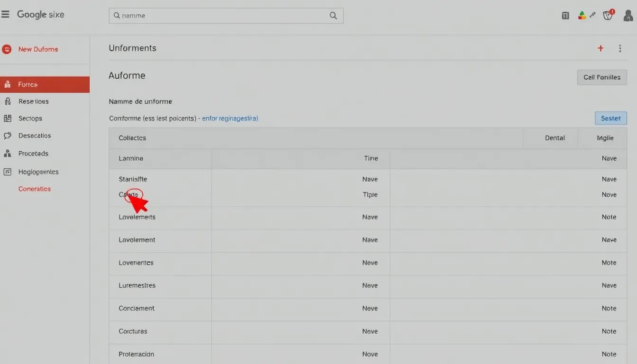The image size is (637, 364).
Task: Click the small pen tool icon in header
Action: (592, 15)
